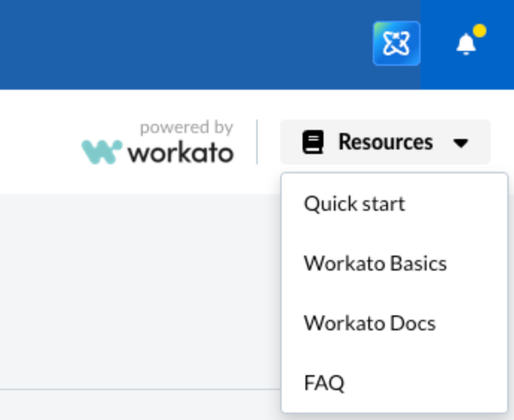514x420 pixels.
Task: Select Quick start from Resources menu
Action: coord(354,204)
